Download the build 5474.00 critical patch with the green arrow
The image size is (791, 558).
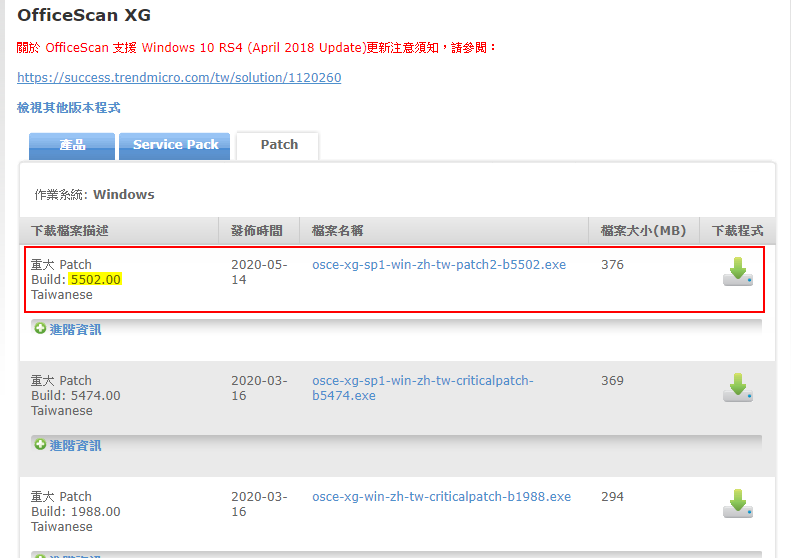click(738, 387)
